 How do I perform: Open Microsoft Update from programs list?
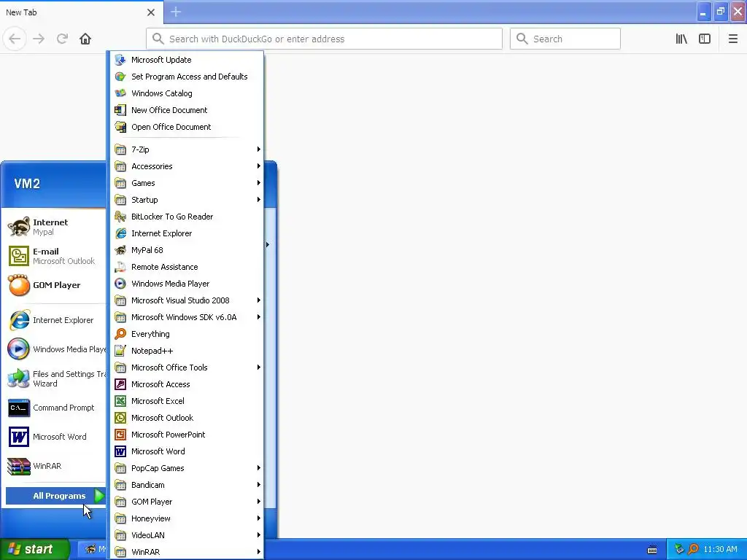point(187,60)
